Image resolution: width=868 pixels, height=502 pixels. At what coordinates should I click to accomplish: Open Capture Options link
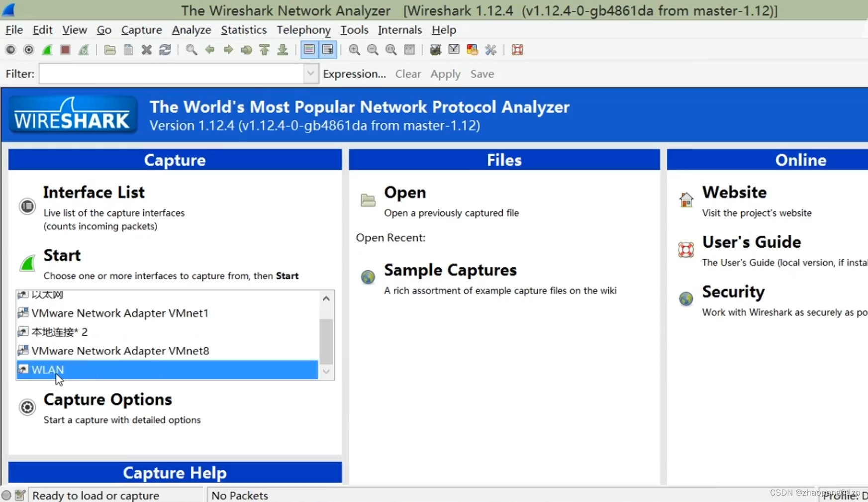click(x=108, y=400)
